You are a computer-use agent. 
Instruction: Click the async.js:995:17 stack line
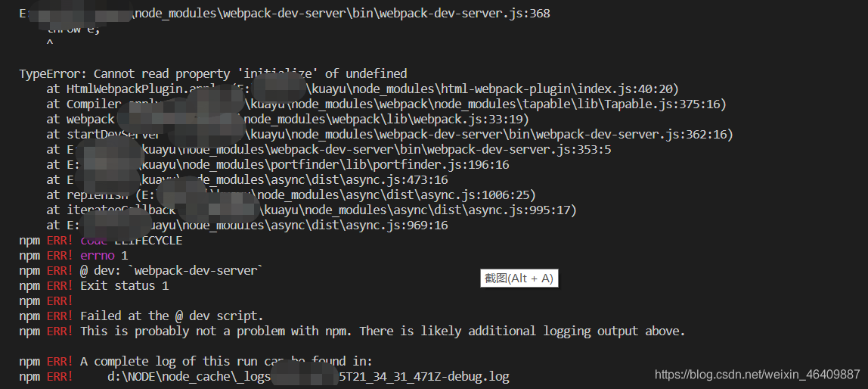[x=312, y=210]
